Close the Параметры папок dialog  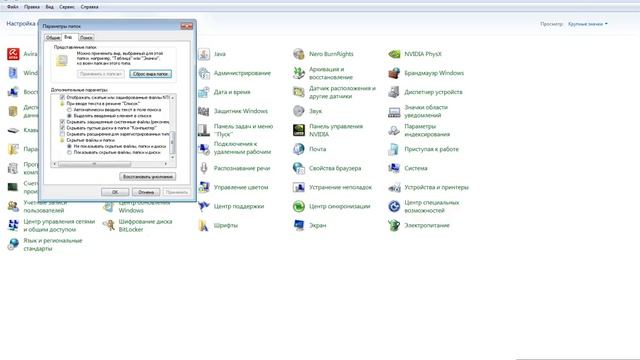pos(187,26)
